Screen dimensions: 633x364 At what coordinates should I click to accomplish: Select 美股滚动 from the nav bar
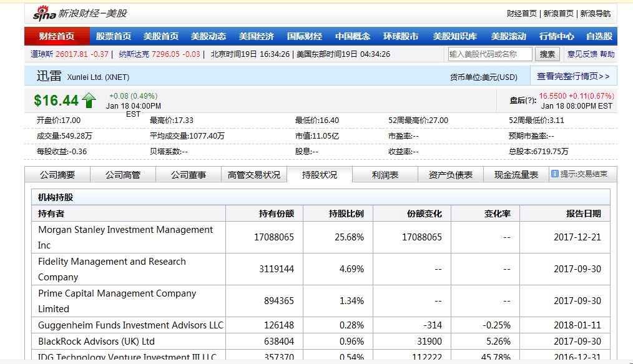(x=509, y=36)
